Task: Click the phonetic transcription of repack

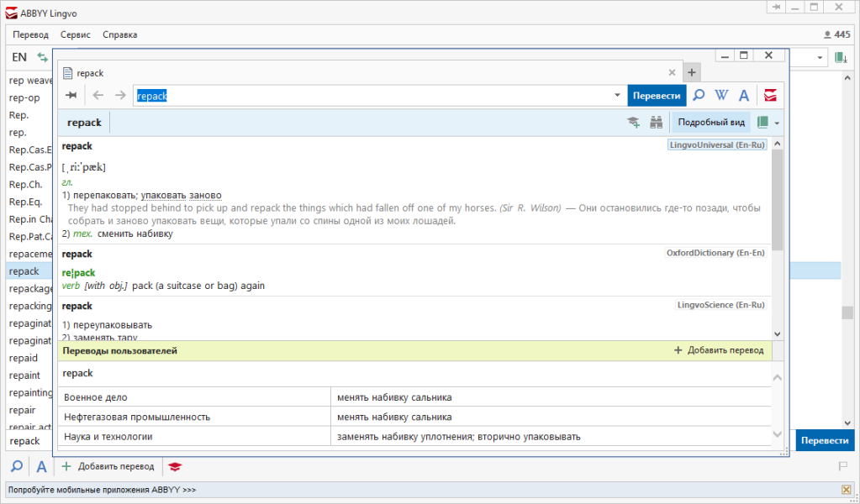Action: click(x=84, y=167)
